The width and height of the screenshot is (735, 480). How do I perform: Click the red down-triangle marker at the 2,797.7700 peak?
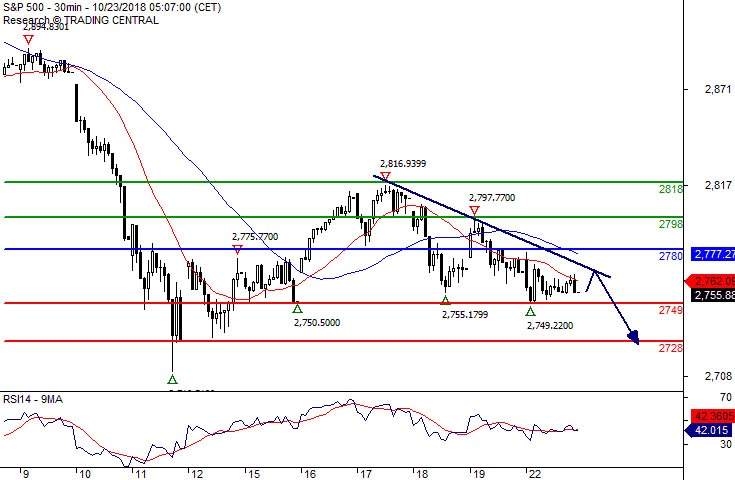pyautogui.click(x=474, y=210)
